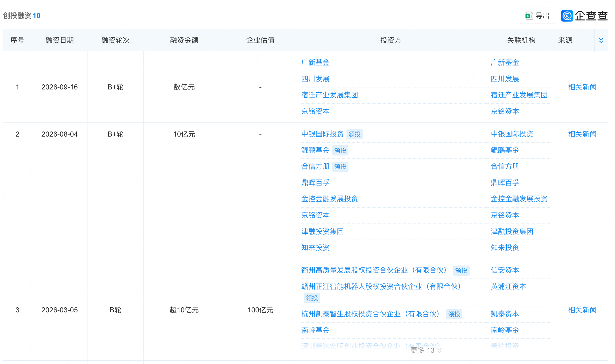Click the 创投融资 10 section title
Viewport: 615px width, 364px height.
22,16
